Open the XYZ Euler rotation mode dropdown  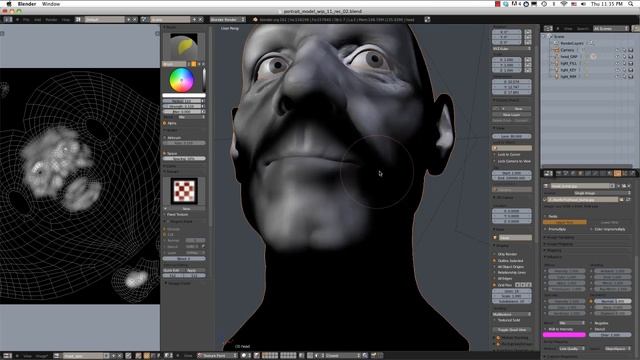[512, 49]
